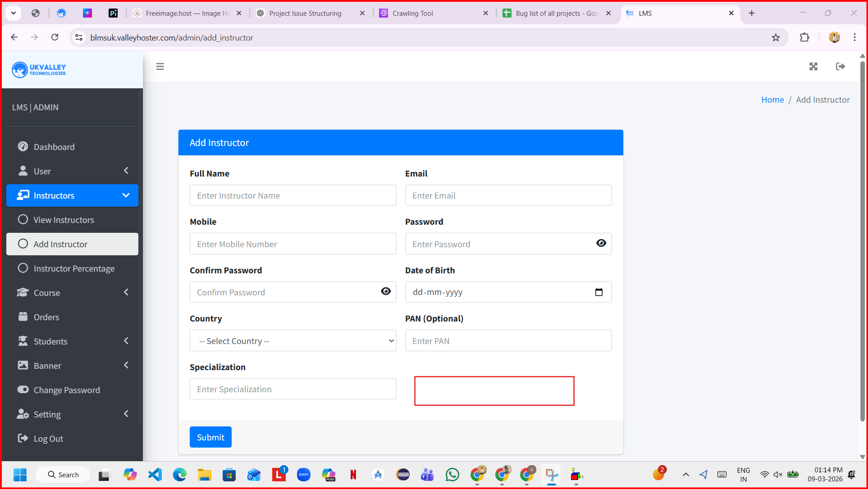Open Dashboard from sidebar menu
868x489 pixels.
point(54,147)
